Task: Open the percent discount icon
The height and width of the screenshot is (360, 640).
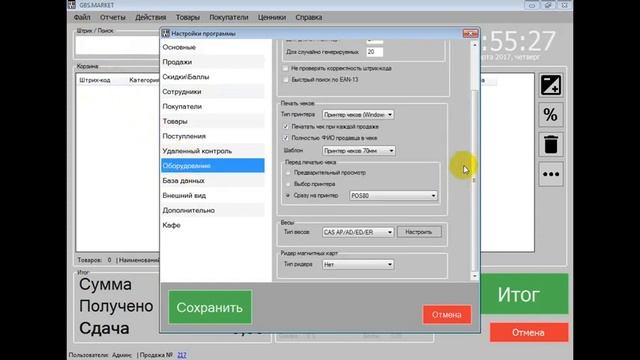Action: (551, 115)
